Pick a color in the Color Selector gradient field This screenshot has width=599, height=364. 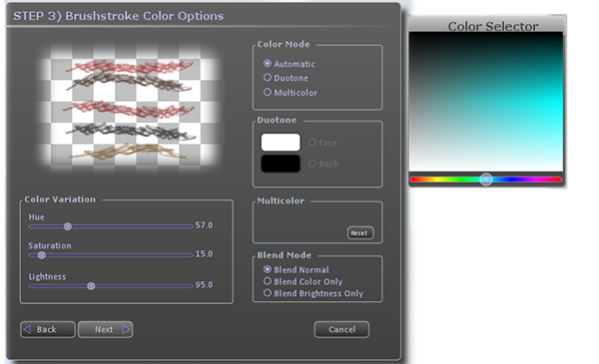click(486, 102)
